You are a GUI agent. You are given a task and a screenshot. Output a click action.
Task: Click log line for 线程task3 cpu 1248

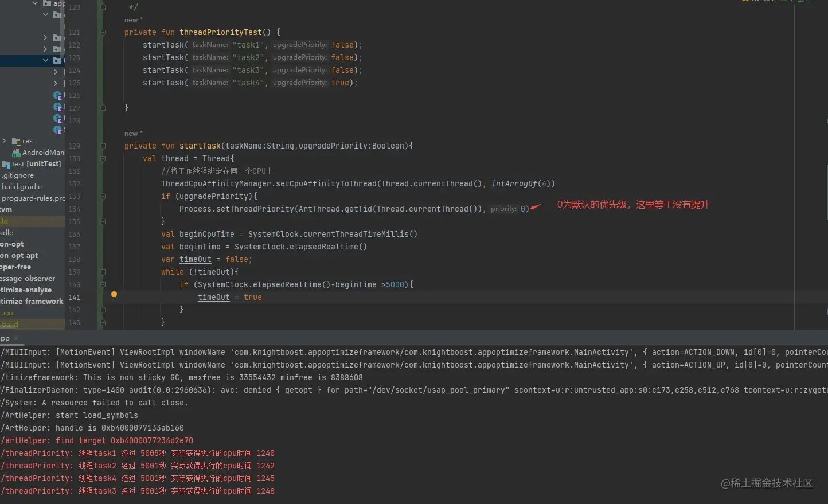[x=138, y=491]
